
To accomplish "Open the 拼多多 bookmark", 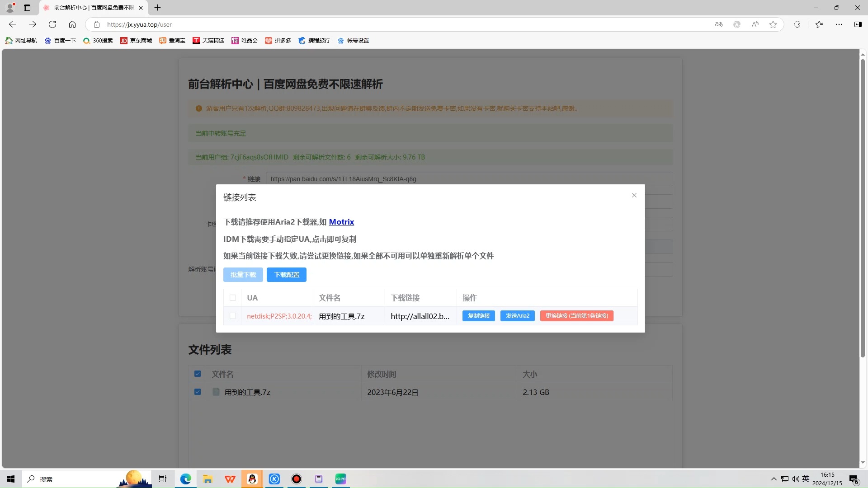I will [278, 41].
